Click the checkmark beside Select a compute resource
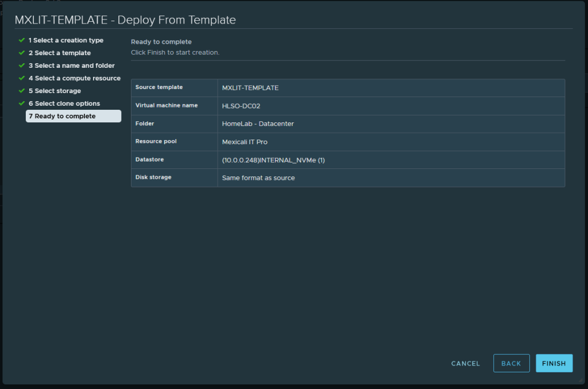This screenshot has width=588, height=389. click(x=22, y=78)
